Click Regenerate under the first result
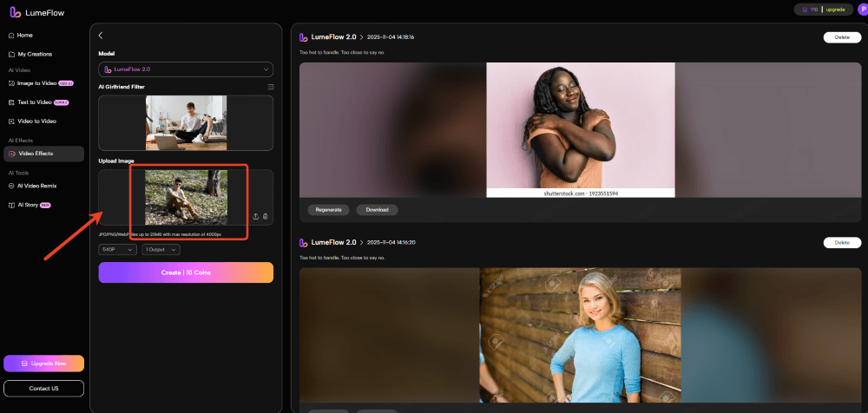This screenshot has width=868, height=413. (x=329, y=209)
